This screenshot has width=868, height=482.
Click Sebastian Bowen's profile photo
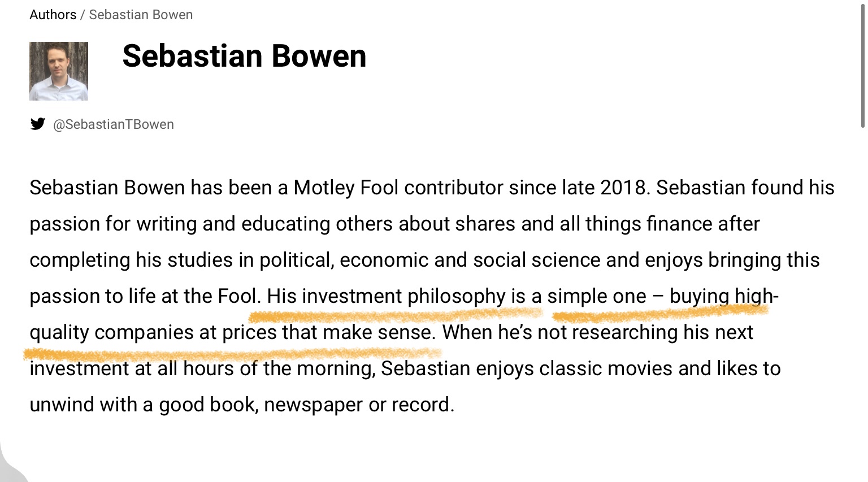[59, 71]
